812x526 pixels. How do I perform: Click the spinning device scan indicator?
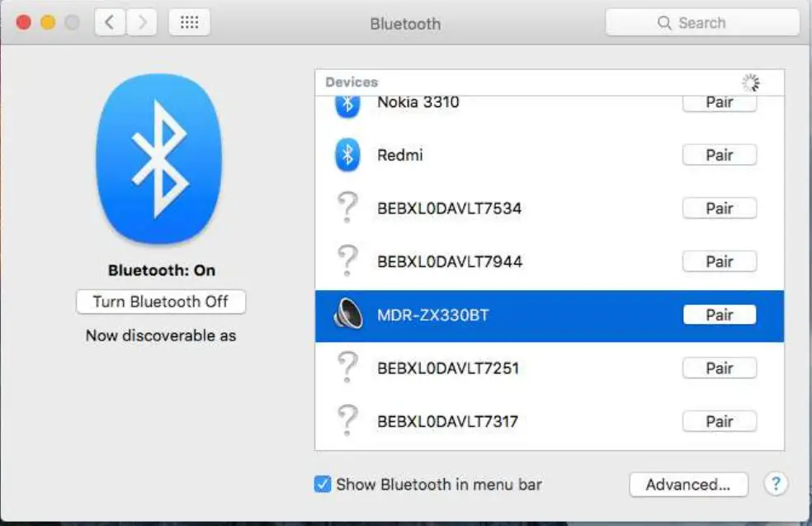(750, 82)
